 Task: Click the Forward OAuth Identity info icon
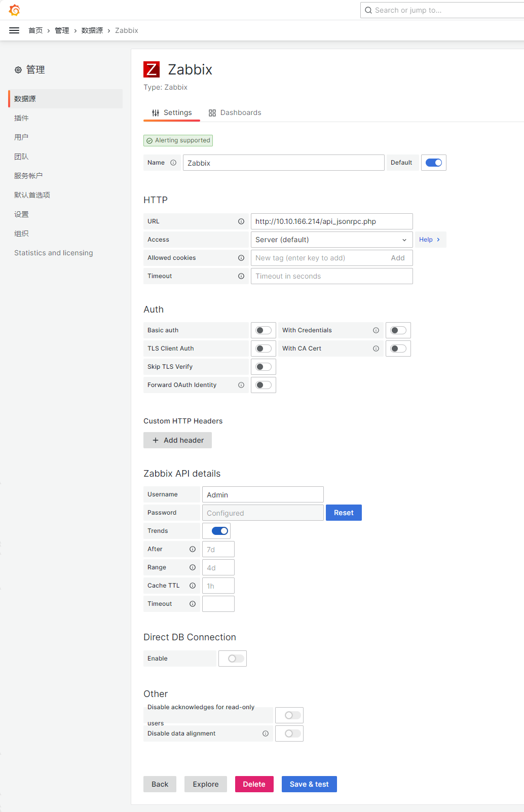click(241, 385)
